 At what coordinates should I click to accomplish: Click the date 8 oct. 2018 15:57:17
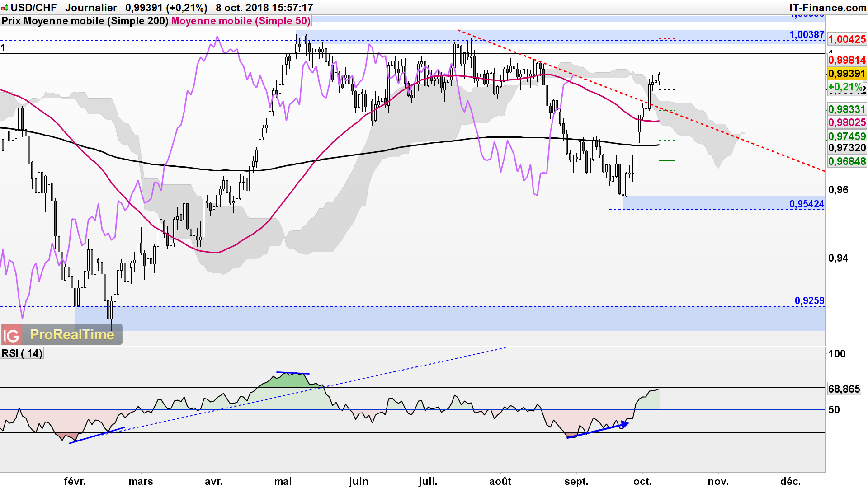click(264, 8)
